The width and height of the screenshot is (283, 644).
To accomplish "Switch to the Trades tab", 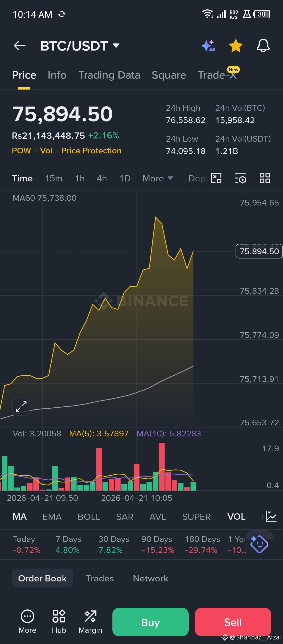I will click(x=100, y=578).
